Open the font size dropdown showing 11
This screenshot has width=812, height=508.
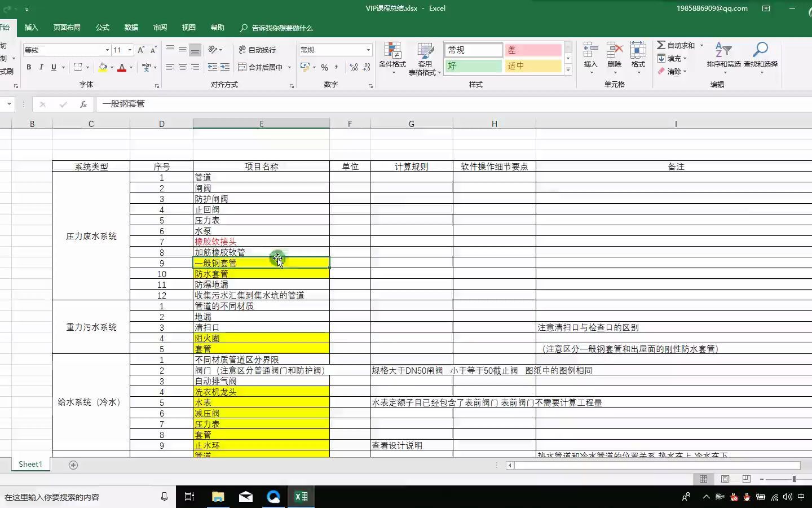coord(130,50)
